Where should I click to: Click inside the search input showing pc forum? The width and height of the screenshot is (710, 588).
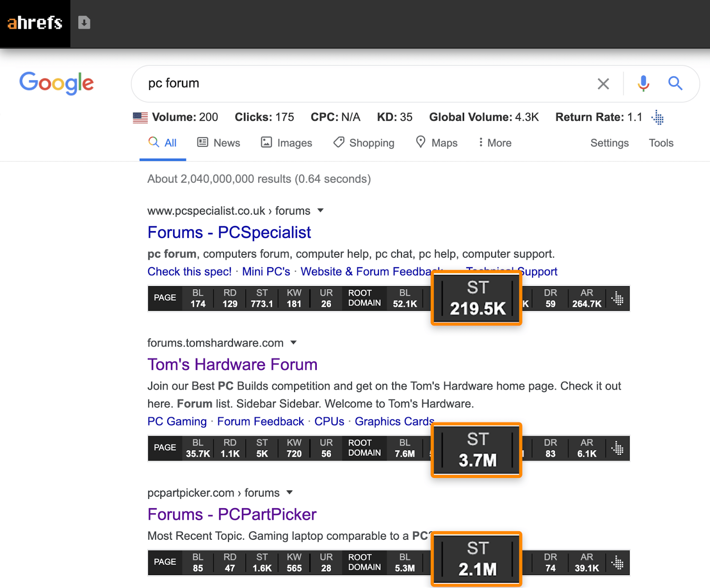pyautogui.click(x=311, y=83)
